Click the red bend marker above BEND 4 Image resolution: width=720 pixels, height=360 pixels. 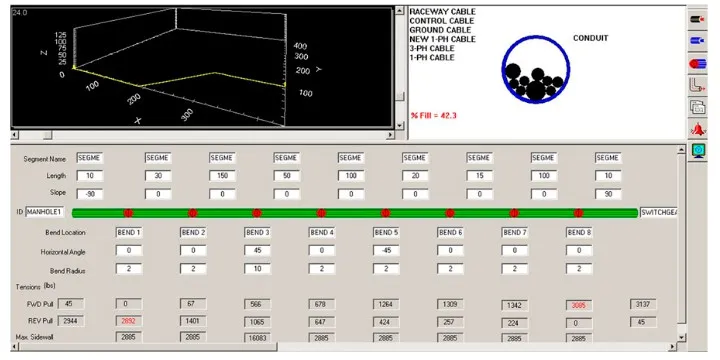[x=321, y=213]
